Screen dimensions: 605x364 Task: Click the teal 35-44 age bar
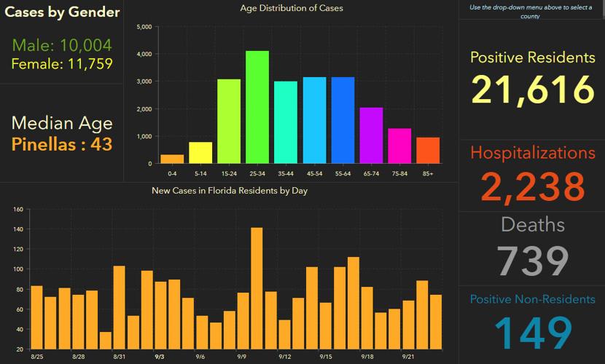(286, 122)
